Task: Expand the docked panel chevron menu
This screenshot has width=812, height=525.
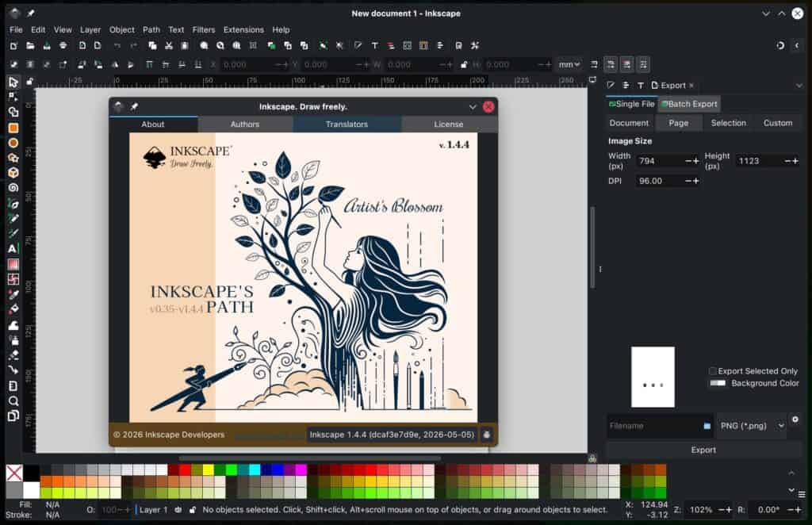Action: (x=799, y=86)
